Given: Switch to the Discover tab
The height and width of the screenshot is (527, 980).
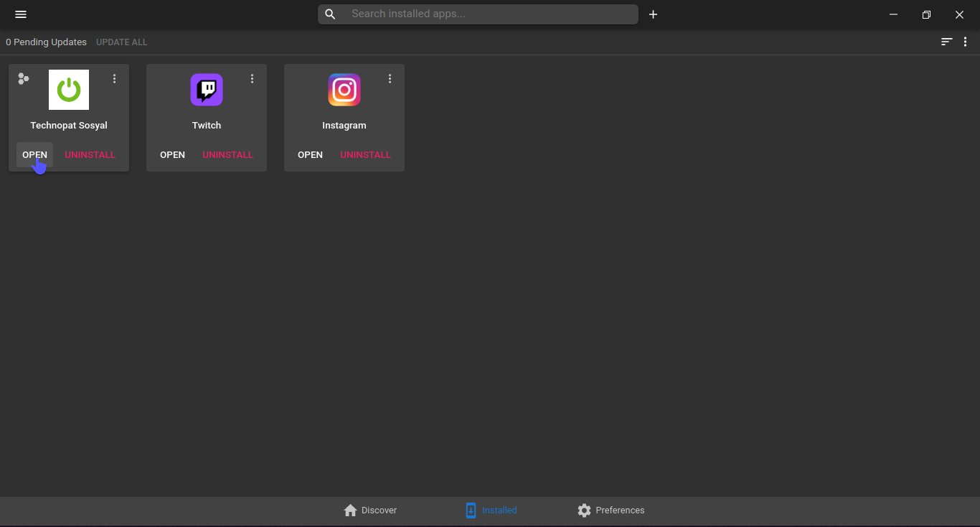Looking at the screenshot, I should [370, 510].
